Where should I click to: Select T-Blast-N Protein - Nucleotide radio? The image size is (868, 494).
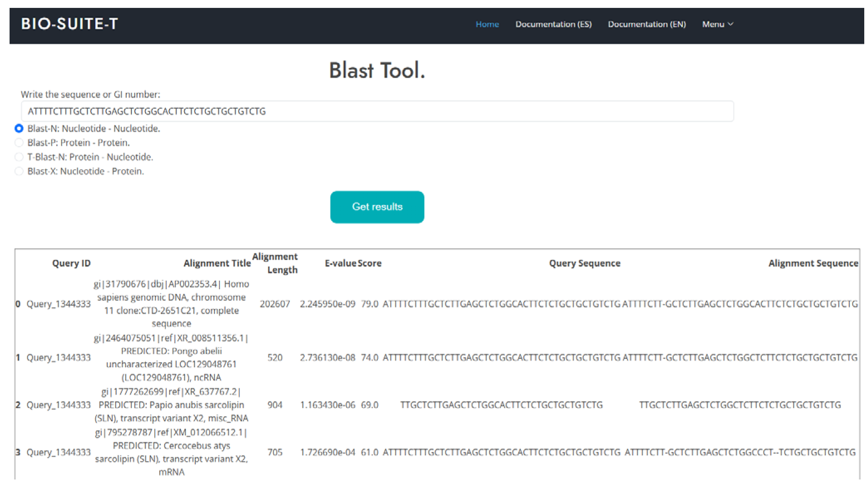(x=19, y=157)
